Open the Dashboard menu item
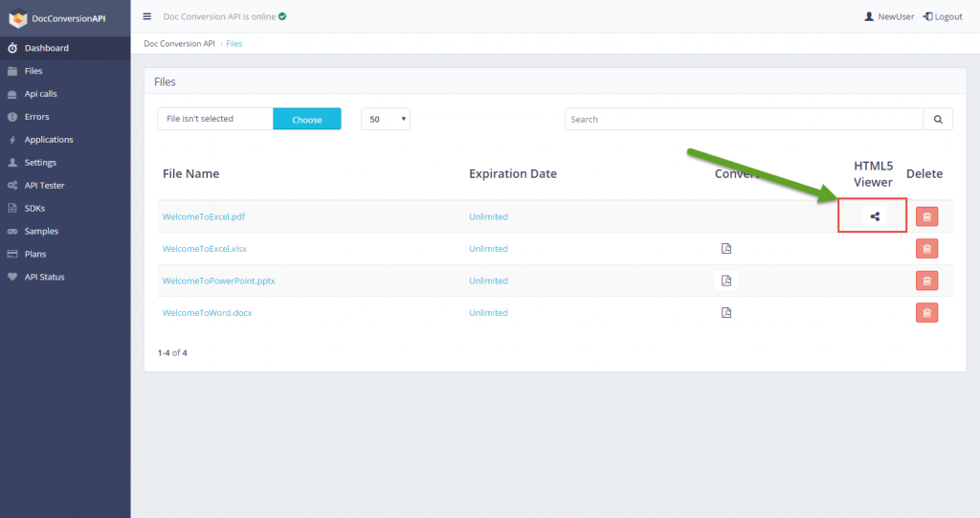This screenshot has width=980, height=518. click(65, 48)
